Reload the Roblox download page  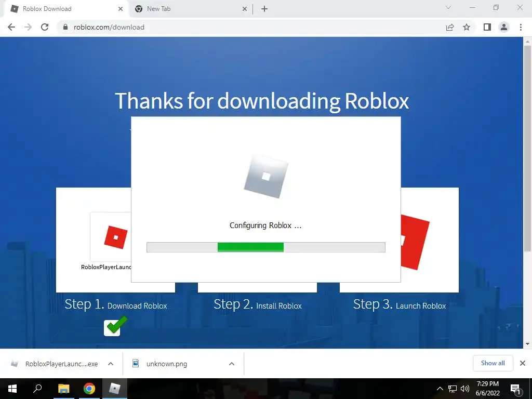click(x=45, y=27)
